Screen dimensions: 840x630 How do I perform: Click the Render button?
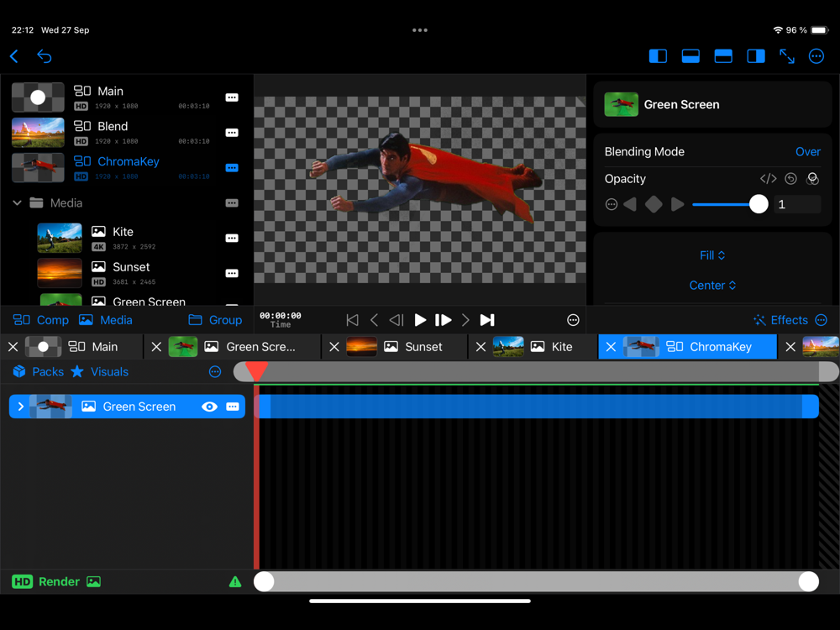click(58, 581)
